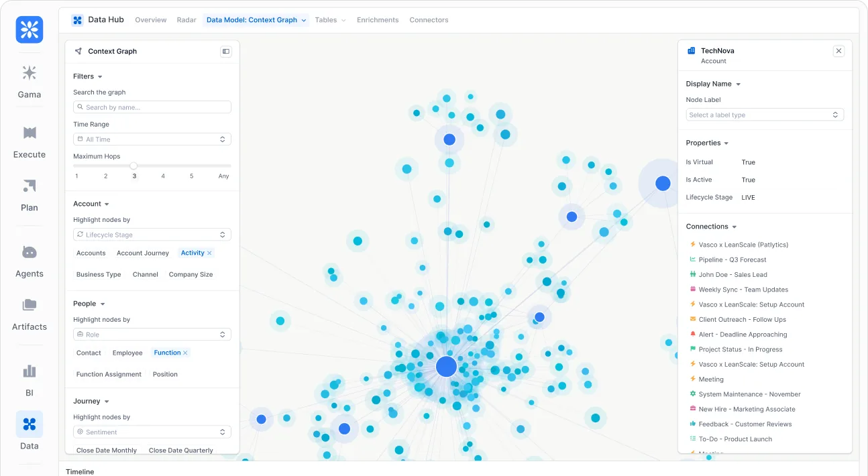Remove the Activity highlight chip
Viewport: 868px width, 476px height.
click(209, 253)
